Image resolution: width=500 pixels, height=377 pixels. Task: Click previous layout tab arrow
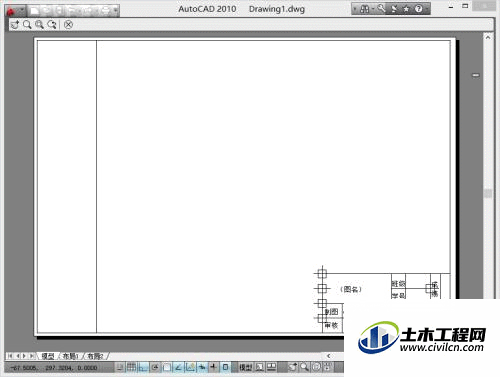18,356
